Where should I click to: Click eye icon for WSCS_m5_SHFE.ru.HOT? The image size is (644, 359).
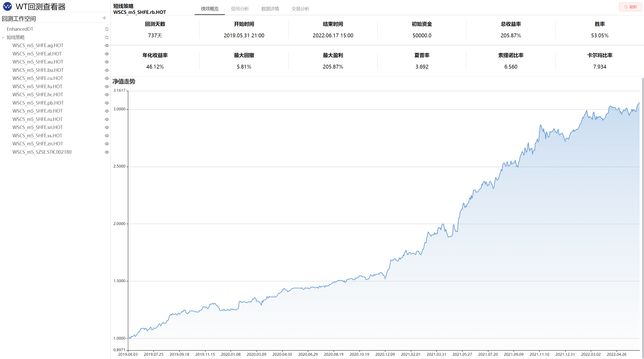[x=107, y=119]
